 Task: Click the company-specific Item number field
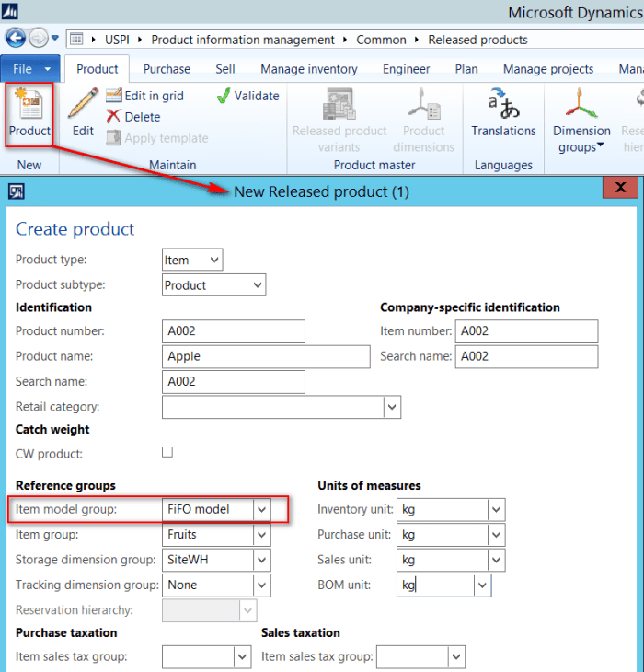(x=526, y=331)
